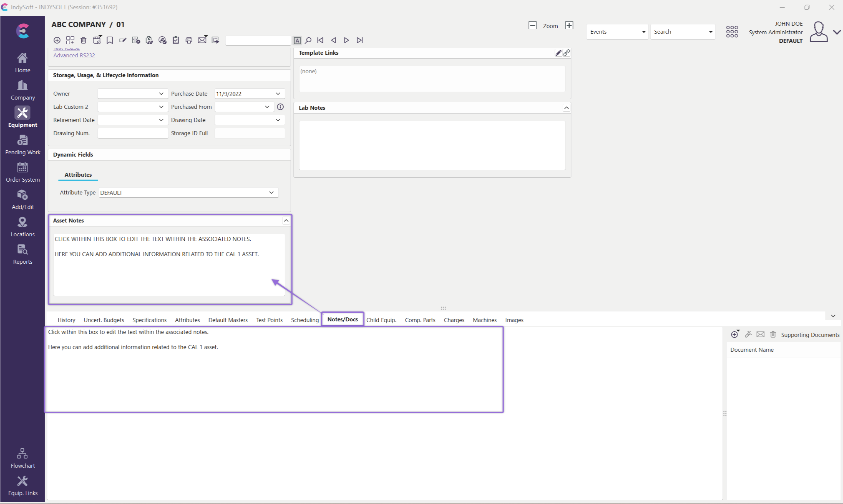Click the printer icon in toolbar
Viewport: 843px width, 504px height.
189,41
